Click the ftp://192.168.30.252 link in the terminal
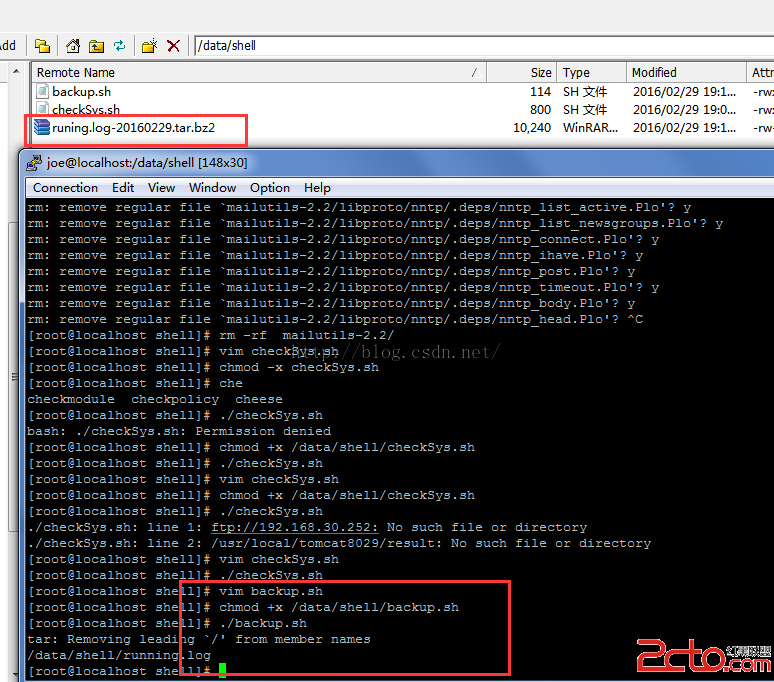This screenshot has height=682, width=774. 295,527
